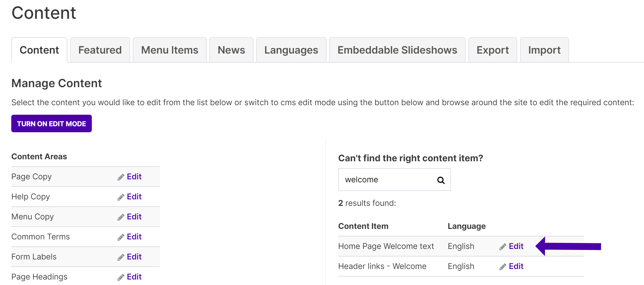
Task: Click pencil icon beside Page Headings
Action: tap(121, 277)
